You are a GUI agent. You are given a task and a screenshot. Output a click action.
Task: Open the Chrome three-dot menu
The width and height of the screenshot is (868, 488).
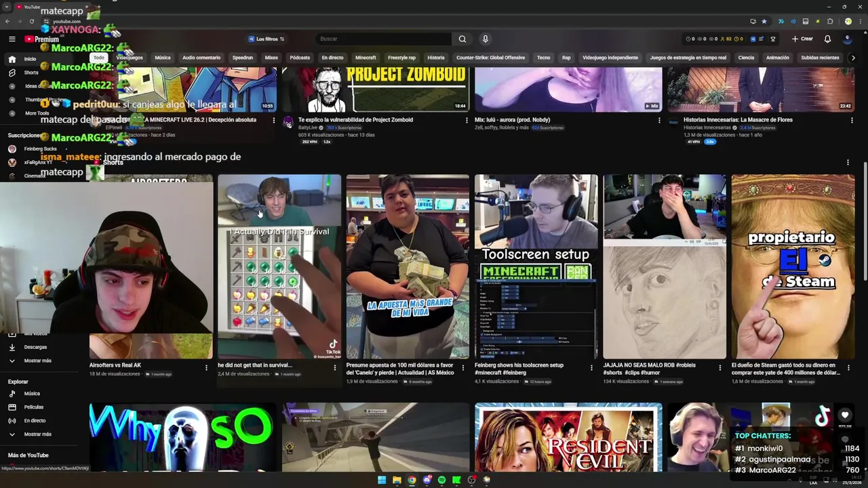[859, 21]
